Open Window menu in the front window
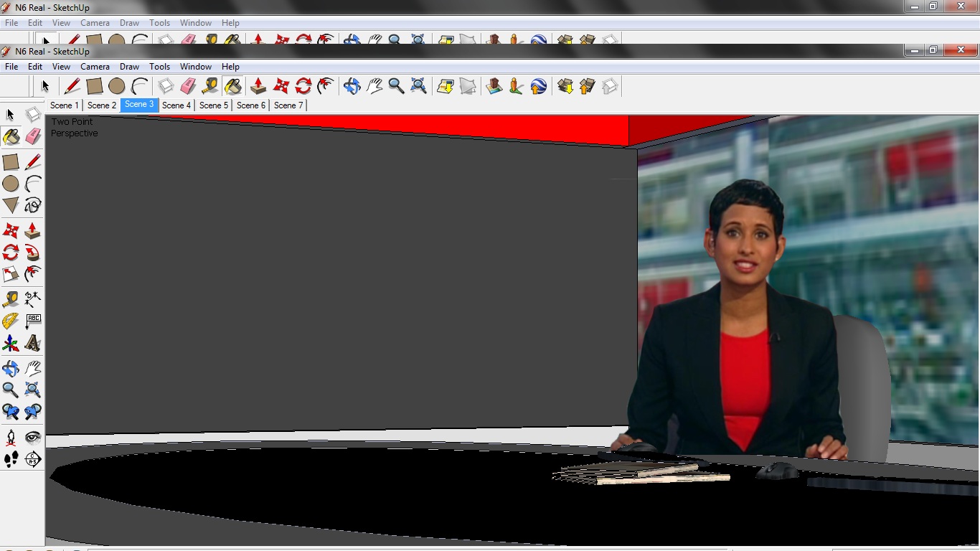Viewport: 980px width, 551px height. (195, 67)
